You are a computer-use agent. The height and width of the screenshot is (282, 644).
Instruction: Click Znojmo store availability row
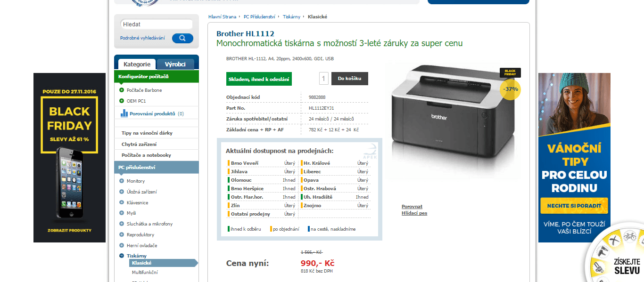335,205
